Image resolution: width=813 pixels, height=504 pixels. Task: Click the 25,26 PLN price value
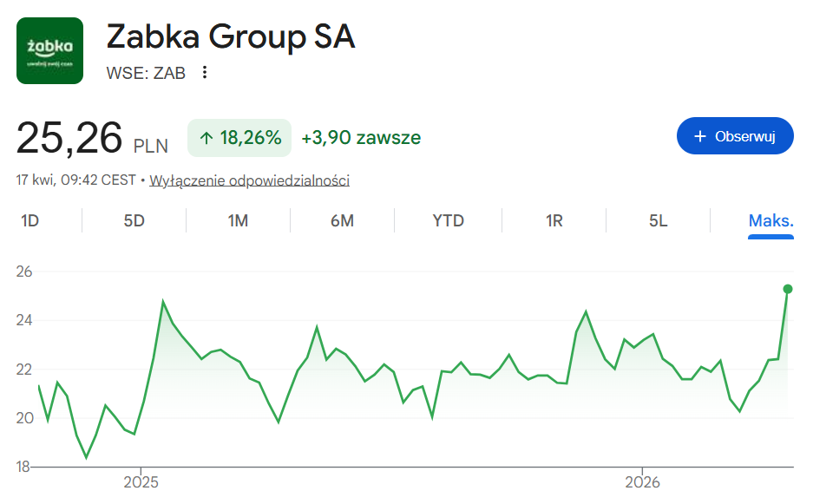(x=92, y=137)
